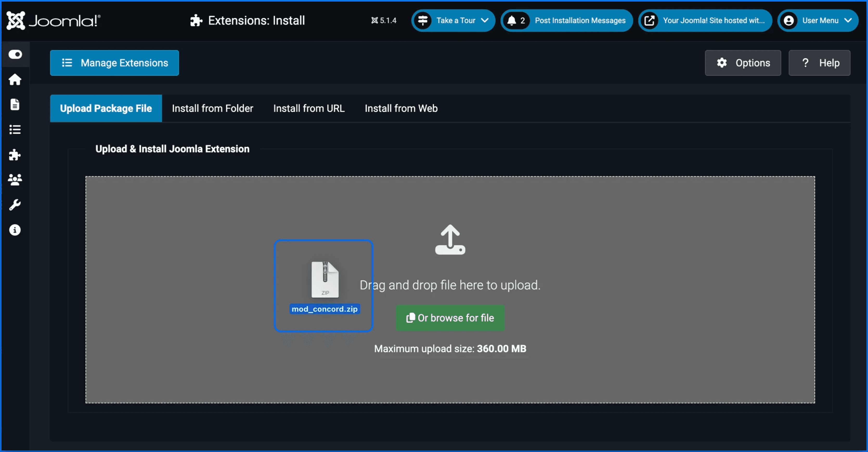Open the Home Dashboard sidebar icon
The width and height of the screenshot is (868, 452).
15,80
